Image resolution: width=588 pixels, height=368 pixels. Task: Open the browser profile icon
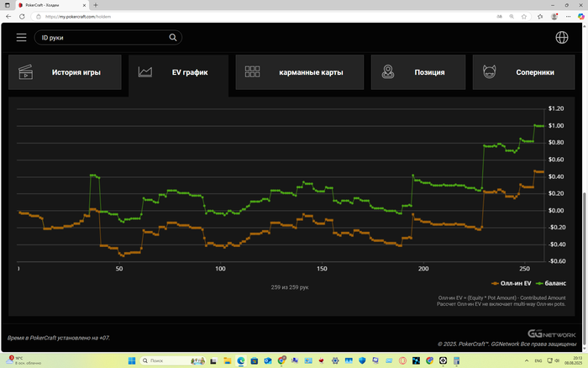click(554, 17)
